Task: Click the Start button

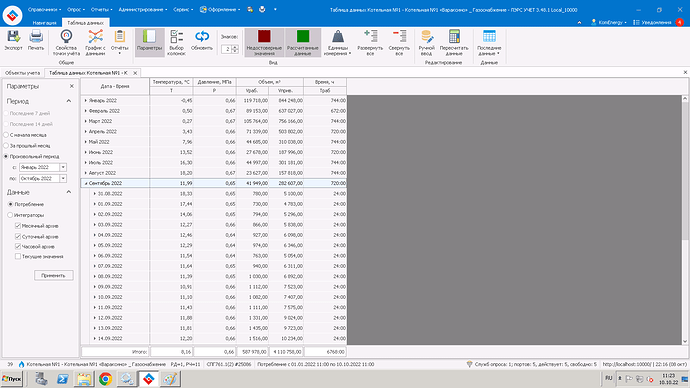Action: pos(12,379)
